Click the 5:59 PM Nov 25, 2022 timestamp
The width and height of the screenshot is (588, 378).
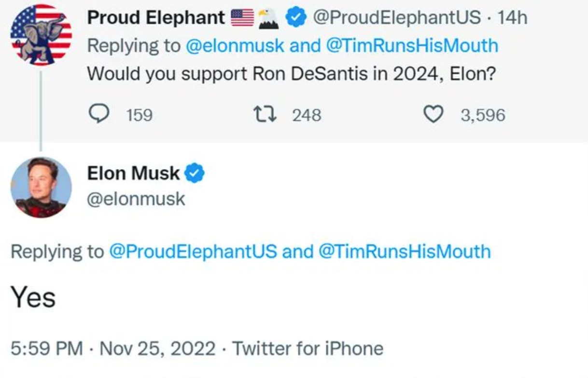pyautogui.click(x=113, y=348)
